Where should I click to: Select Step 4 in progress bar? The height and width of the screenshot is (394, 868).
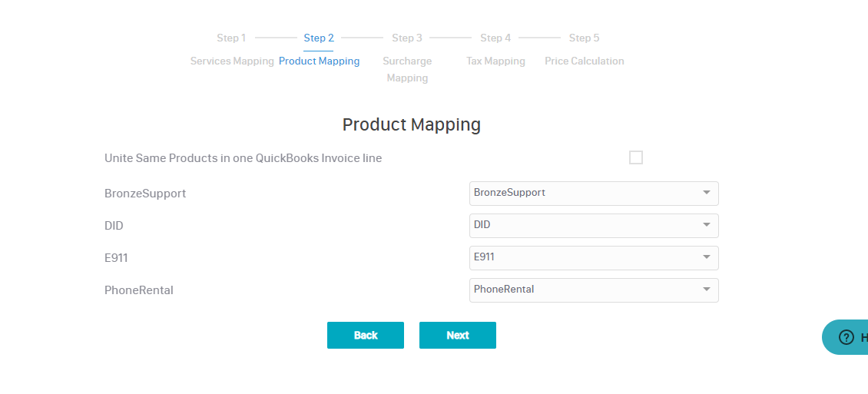(x=495, y=38)
